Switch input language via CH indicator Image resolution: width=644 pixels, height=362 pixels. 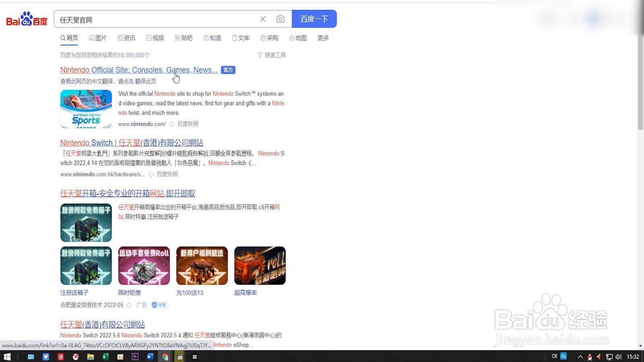555,356
